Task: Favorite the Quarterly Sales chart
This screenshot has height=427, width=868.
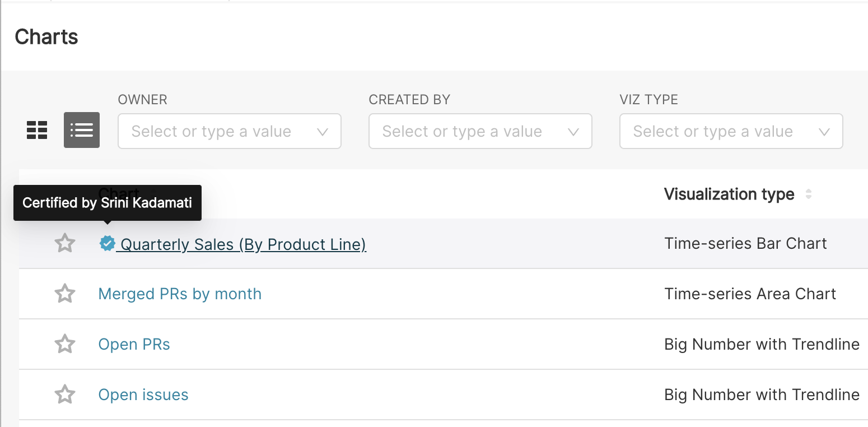Action: pos(64,243)
